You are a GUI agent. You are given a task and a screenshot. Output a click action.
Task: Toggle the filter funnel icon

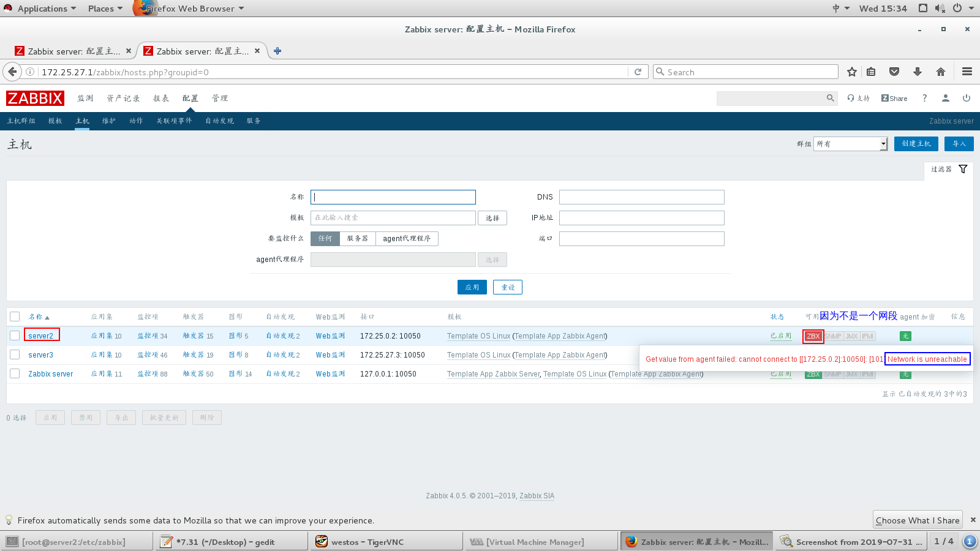pyautogui.click(x=963, y=169)
